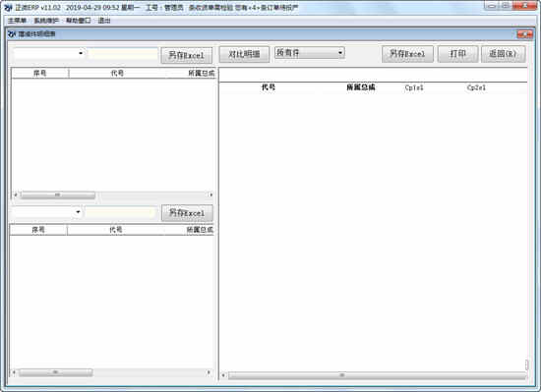The width and height of the screenshot is (541, 392).
Task: Focus the upper-left yellow input field
Action: click(x=123, y=54)
